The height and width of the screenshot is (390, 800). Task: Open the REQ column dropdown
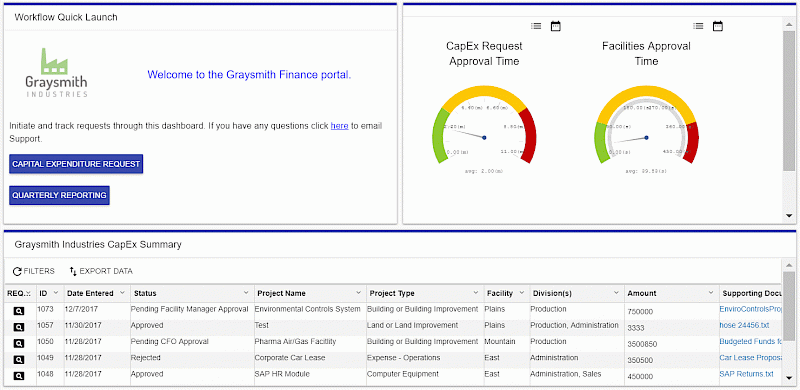point(29,293)
